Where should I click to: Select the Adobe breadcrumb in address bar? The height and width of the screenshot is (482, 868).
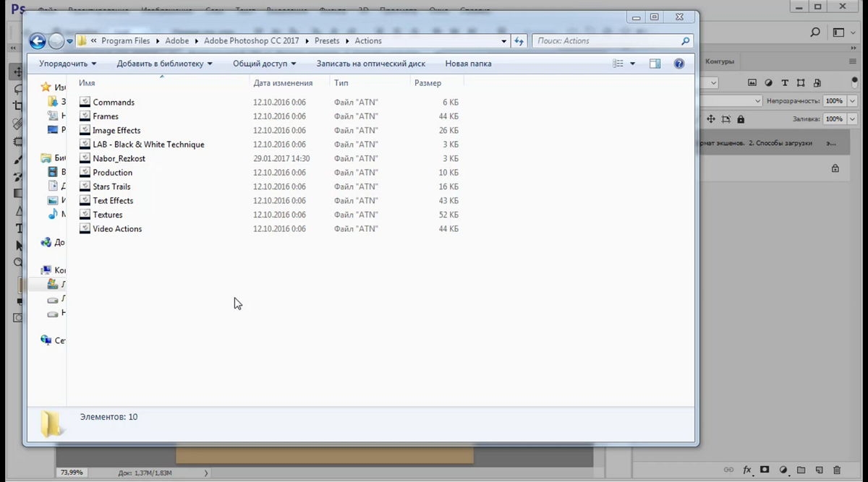pos(177,41)
